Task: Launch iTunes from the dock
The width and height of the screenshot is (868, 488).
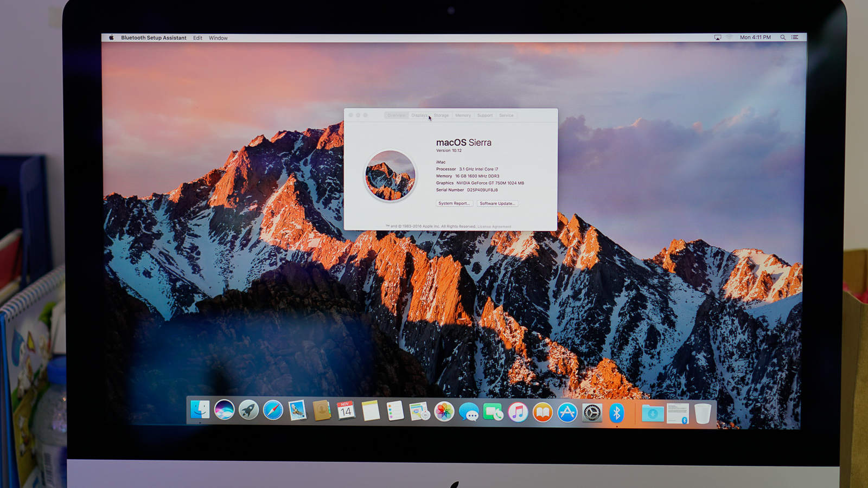Action: tap(518, 413)
